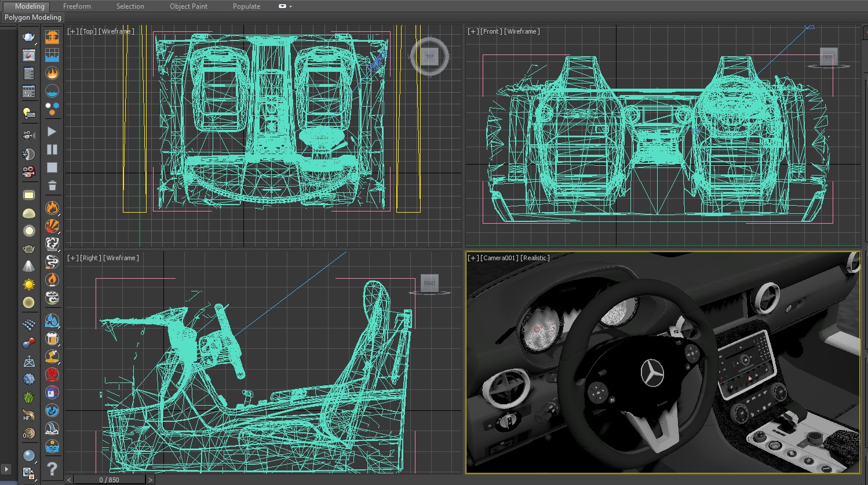Image resolution: width=868 pixels, height=485 pixels.
Task: Create a V-Ray dome light
Action: [x=29, y=213]
